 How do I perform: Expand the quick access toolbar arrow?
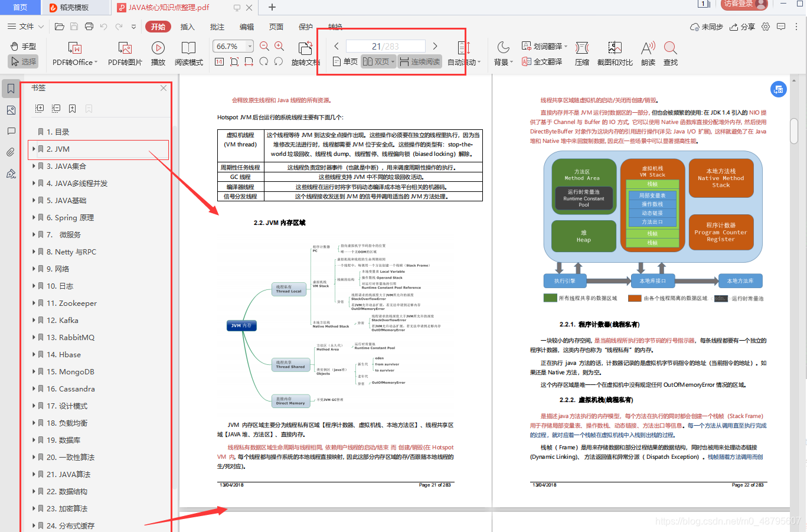[x=134, y=27]
